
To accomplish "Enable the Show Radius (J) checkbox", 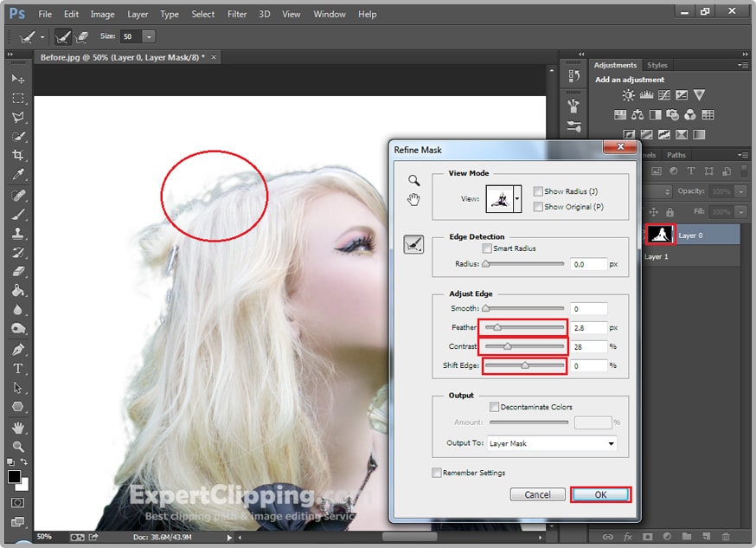I will pos(538,191).
